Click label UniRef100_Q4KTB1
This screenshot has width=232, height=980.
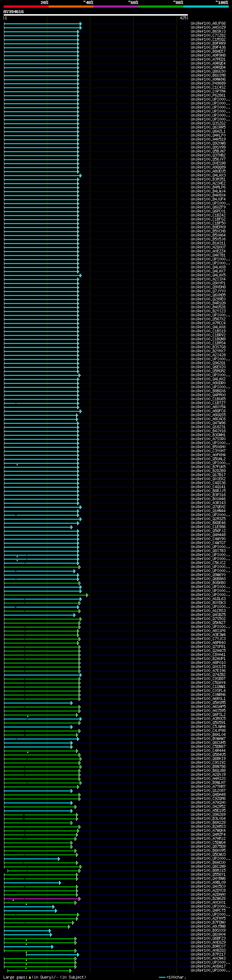tap(208, 255)
